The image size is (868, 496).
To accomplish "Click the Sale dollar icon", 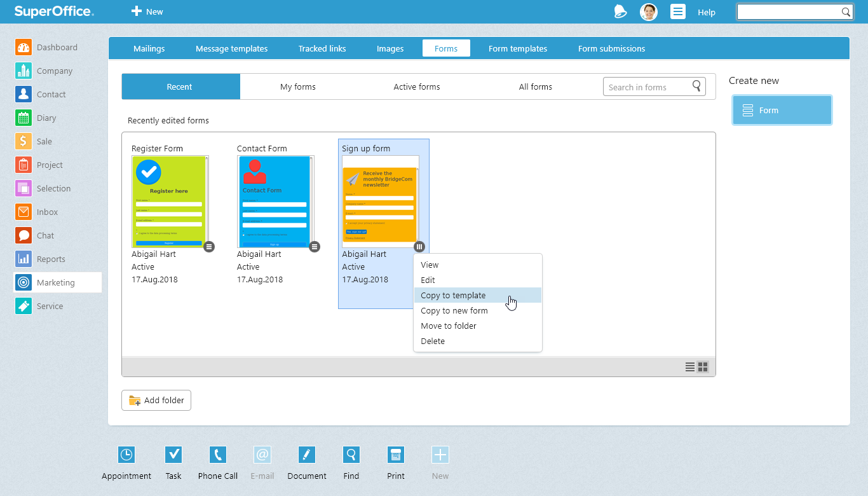I will click(24, 142).
